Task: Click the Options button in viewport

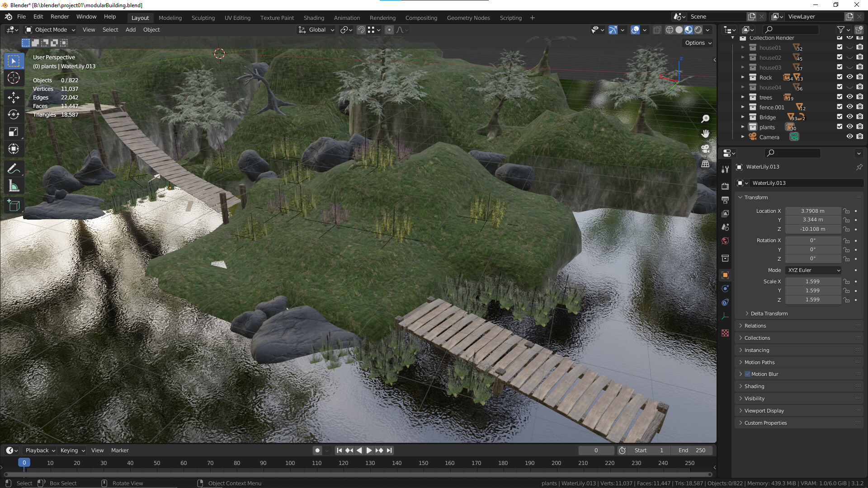Action: tap(698, 43)
